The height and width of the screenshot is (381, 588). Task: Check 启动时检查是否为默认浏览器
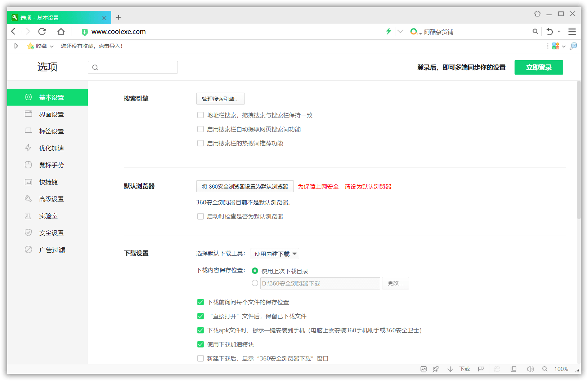[201, 216]
